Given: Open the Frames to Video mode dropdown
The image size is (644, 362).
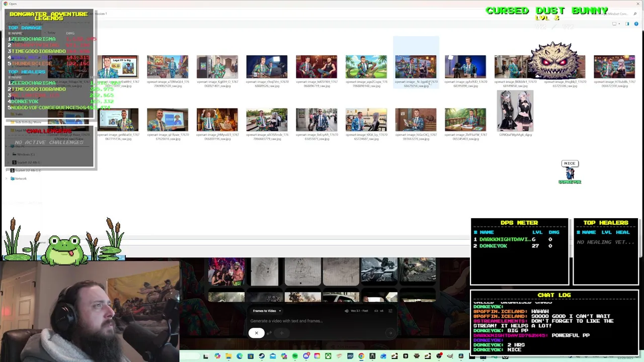Looking at the screenshot, I should [x=266, y=311].
